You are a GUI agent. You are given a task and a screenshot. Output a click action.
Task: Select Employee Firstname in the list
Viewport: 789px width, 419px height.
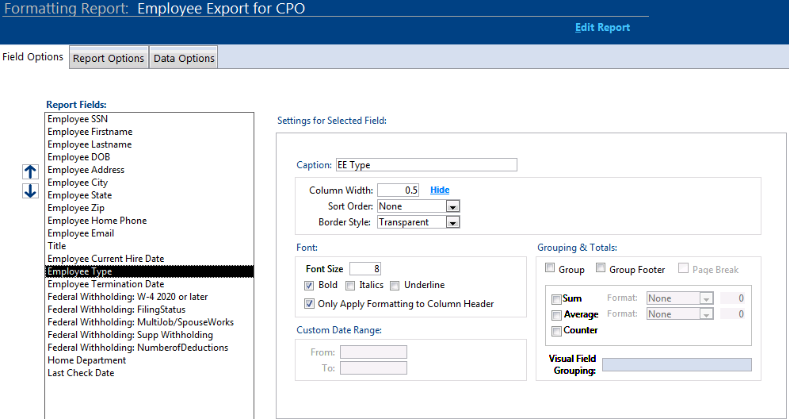(149, 132)
